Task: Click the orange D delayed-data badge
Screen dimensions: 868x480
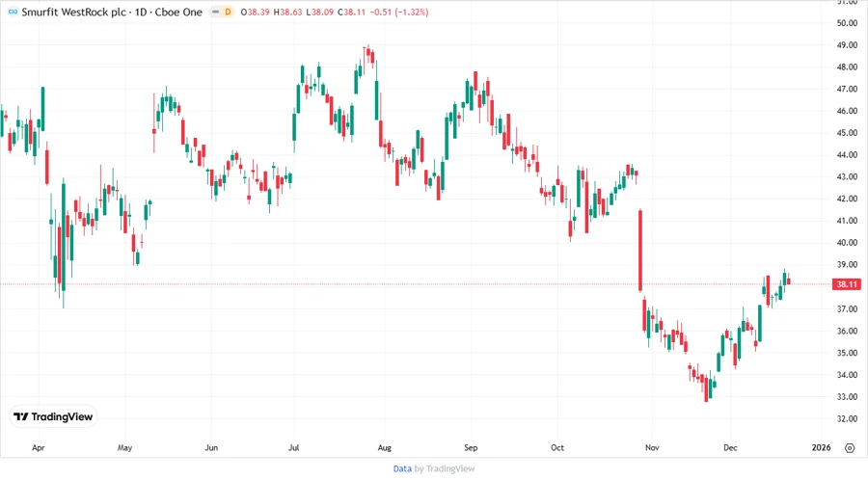Action: pos(228,12)
